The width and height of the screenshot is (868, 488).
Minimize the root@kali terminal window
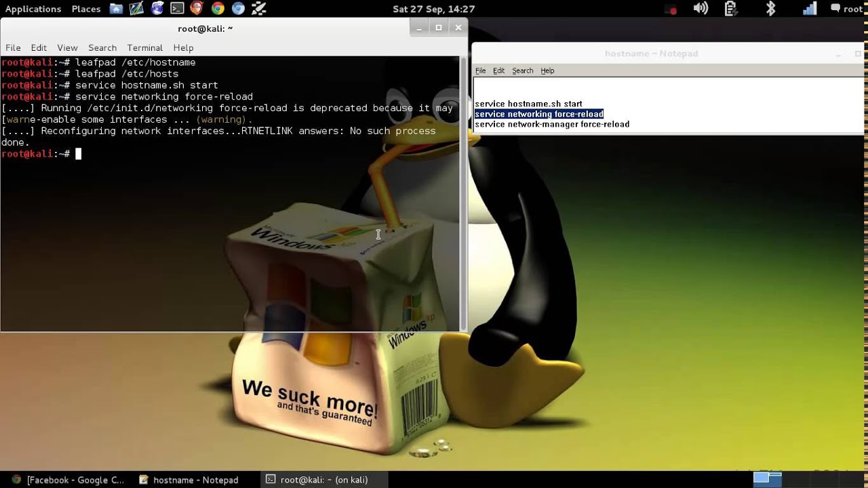[x=419, y=28]
